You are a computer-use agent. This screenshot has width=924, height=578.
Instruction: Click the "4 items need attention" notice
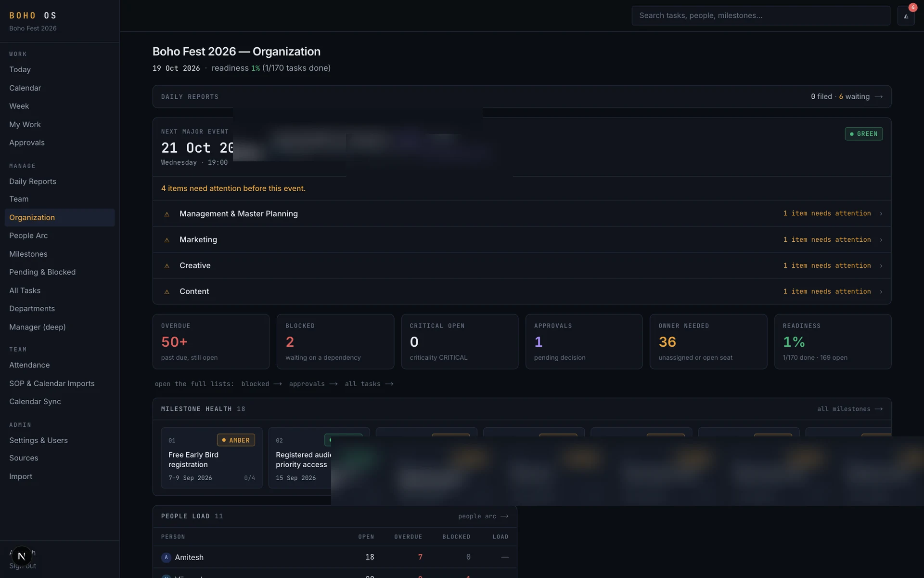point(233,188)
